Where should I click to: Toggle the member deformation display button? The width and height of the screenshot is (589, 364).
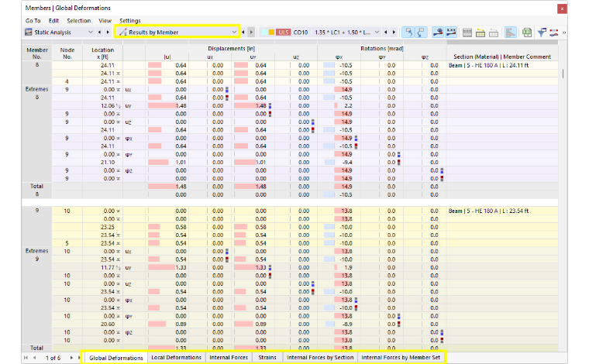coord(438,33)
